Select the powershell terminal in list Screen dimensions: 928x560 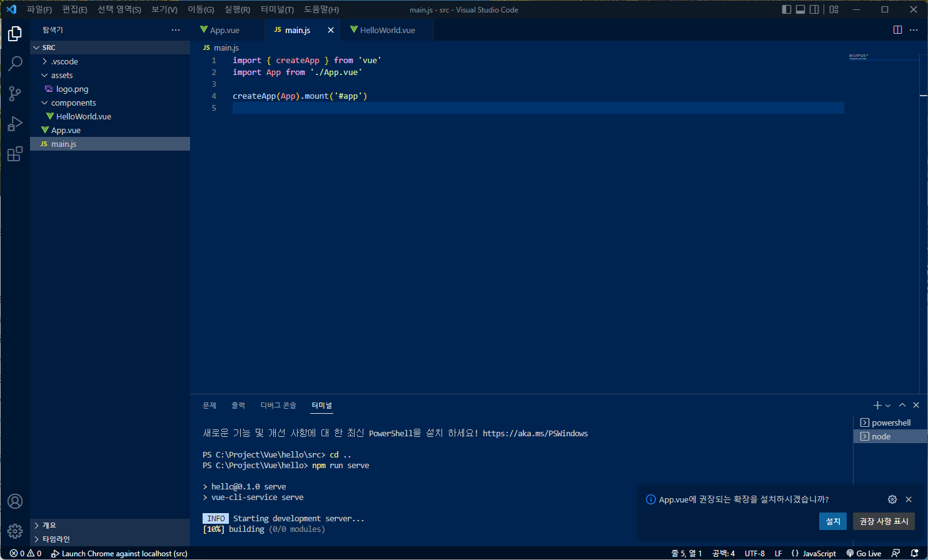click(890, 422)
